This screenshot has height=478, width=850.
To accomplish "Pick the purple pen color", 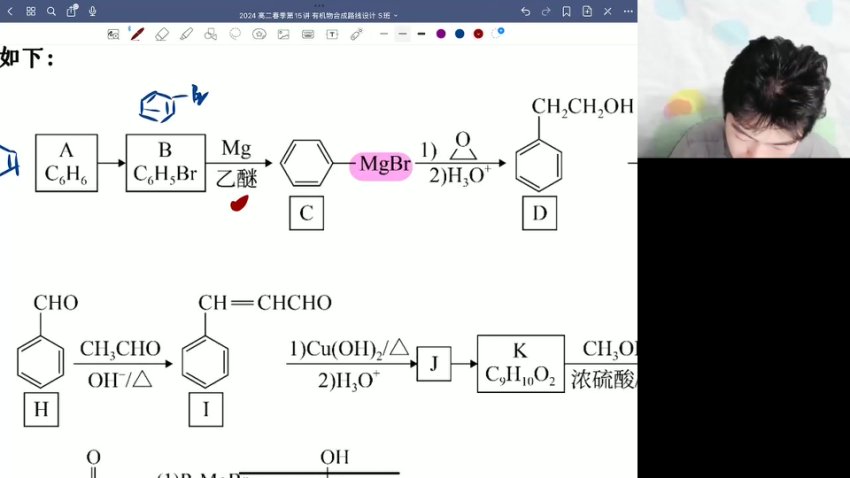I will pyautogui.click(x=441, y=33).
